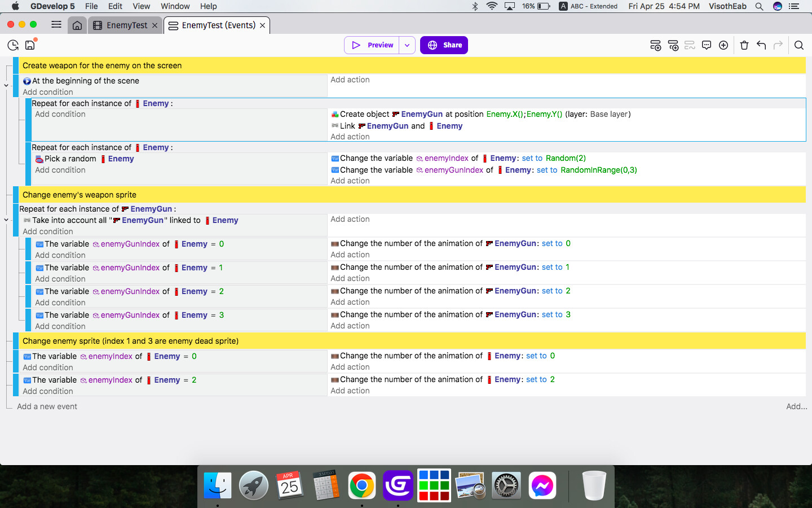Screen dimensions: 812x508
Task: Undo the last change
Action: (x=761, y=45)
